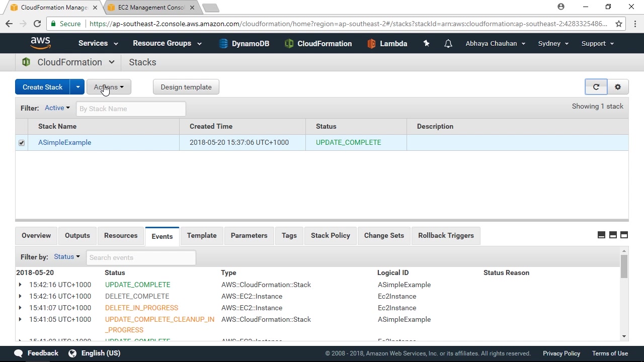Open the Stack Policy tab
The height and width of the screenshot is (362, 644).
331,235
